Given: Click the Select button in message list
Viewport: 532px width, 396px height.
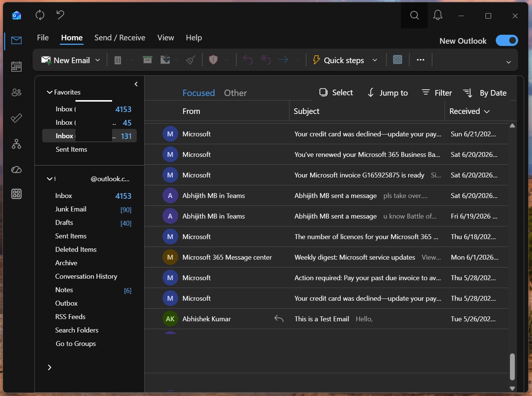Looking at the screenshot, I should click(x=336, y=93).
